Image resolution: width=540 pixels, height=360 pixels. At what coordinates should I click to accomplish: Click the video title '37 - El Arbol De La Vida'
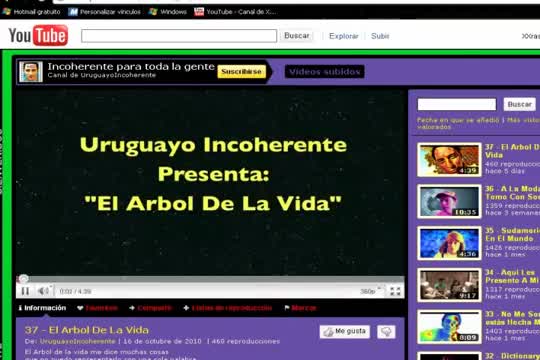[86, 330]
